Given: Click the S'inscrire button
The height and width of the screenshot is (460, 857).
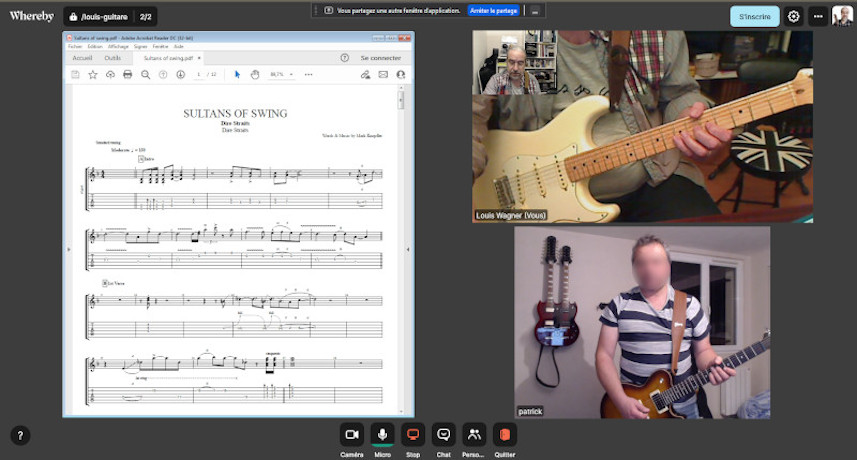Looking at the screenshot, I should coord(754,16).
